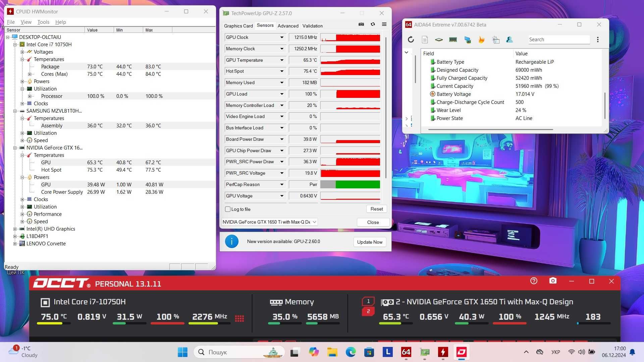Switch to GPU-Z via its taskbar icon
The height and width of the screenshot is (362, 644).
coord(425,352)
